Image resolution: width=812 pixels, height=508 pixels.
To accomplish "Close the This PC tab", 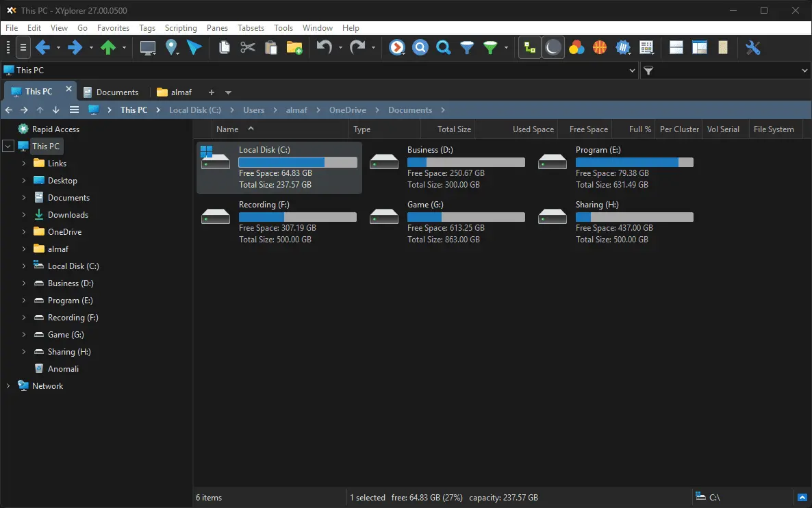I will tap(69, 89).
